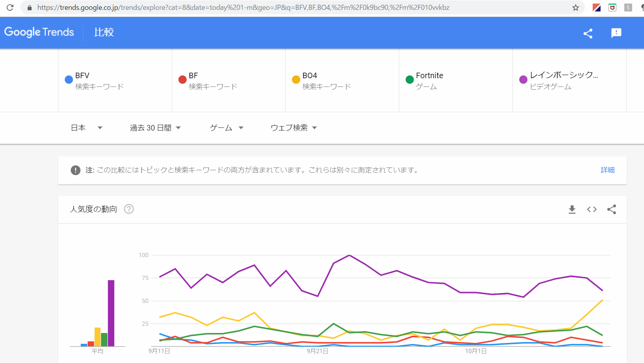Download the interest over time chart data

click(572, 209)
